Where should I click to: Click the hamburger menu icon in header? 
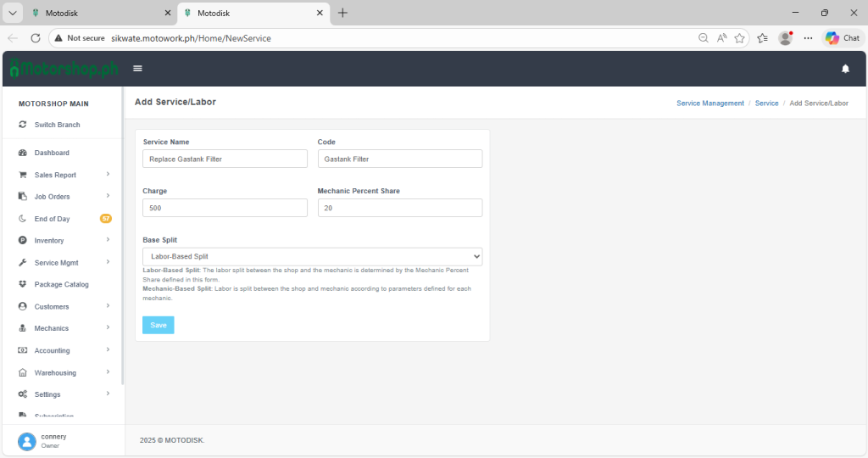pyautogui.click(x=137, y=69)
